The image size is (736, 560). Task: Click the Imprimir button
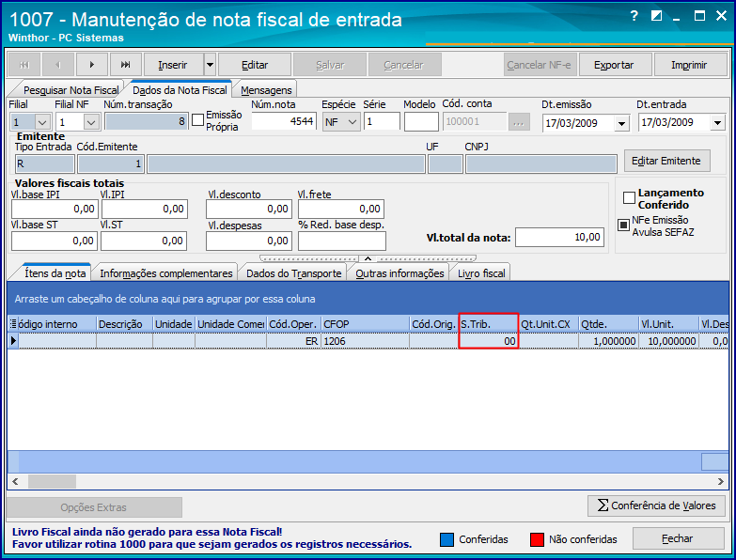coord(689,65)
